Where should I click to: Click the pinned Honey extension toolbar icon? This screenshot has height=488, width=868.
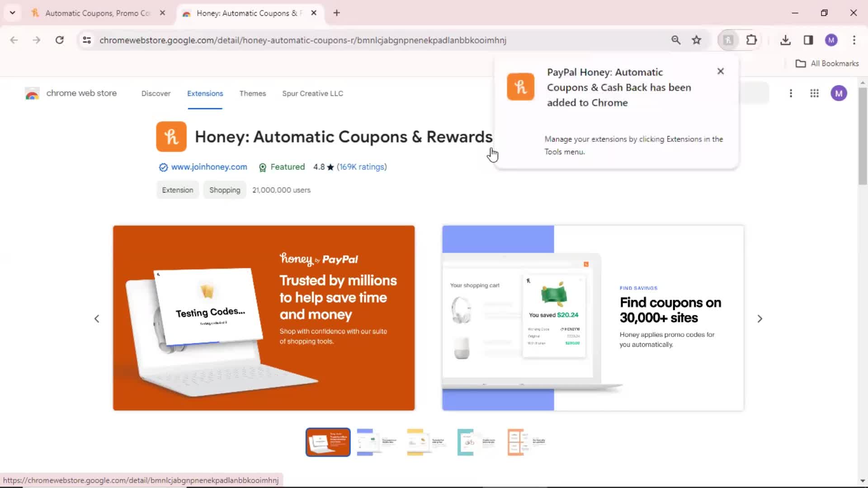coord(728,40)
